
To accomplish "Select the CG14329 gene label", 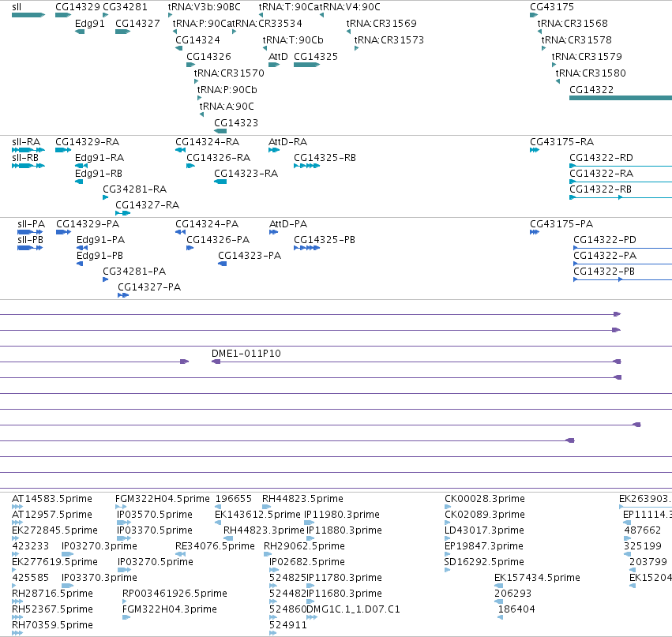I will pyautogui.click(x=77, y=7).
